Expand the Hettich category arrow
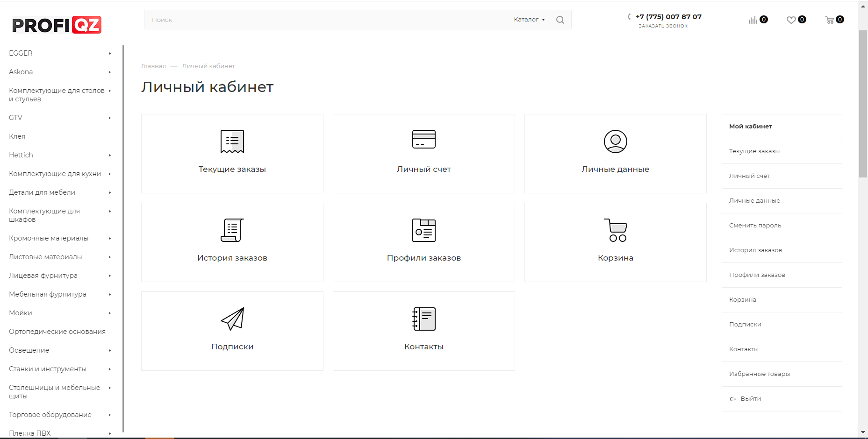This screenshot has width=868, height=439. coord(110,155)
